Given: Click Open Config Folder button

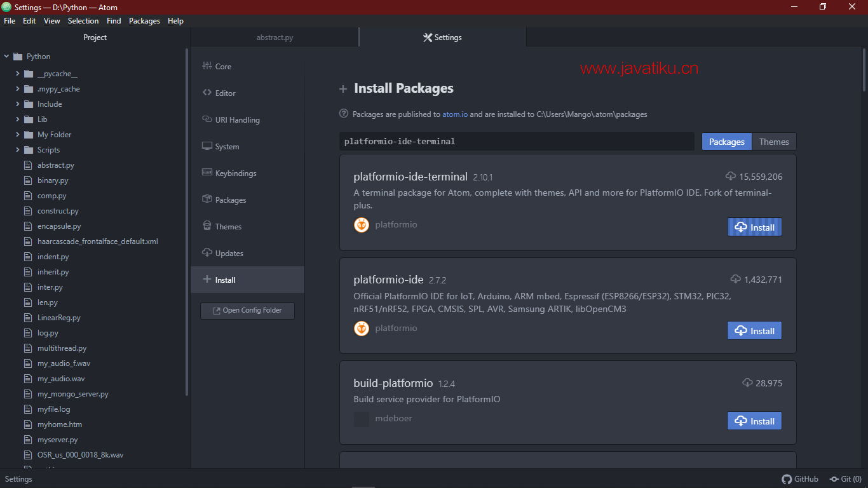Looking at the screenshot, I should [x=247, y=311].
